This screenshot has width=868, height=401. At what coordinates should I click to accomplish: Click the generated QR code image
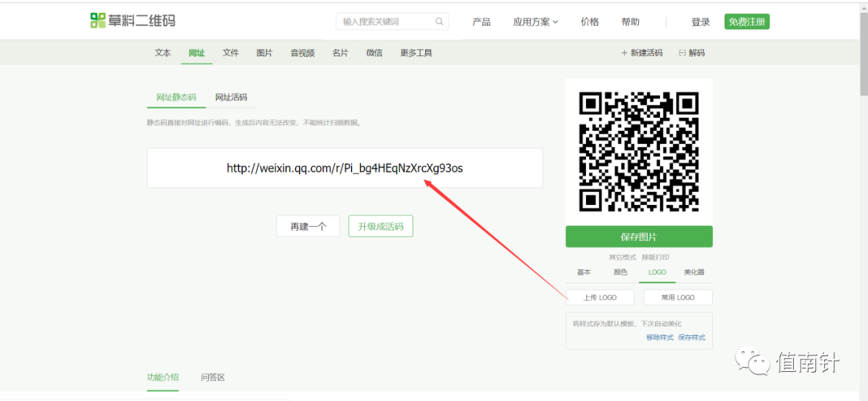click(639, 152)
